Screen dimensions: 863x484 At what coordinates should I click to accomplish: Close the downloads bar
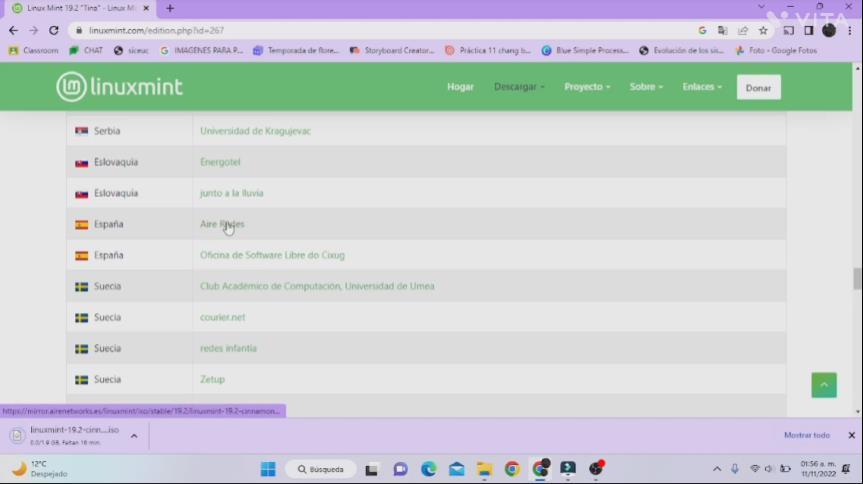851,436
